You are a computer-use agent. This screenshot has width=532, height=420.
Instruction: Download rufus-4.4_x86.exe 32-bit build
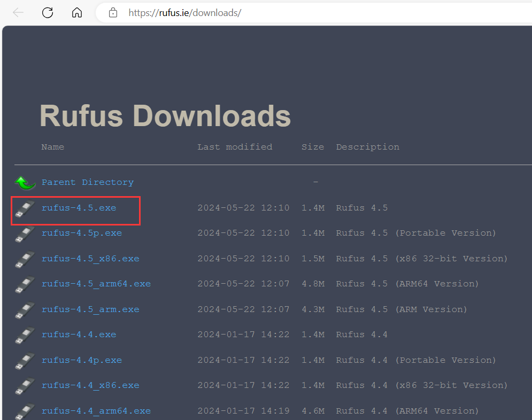(90, 385)
